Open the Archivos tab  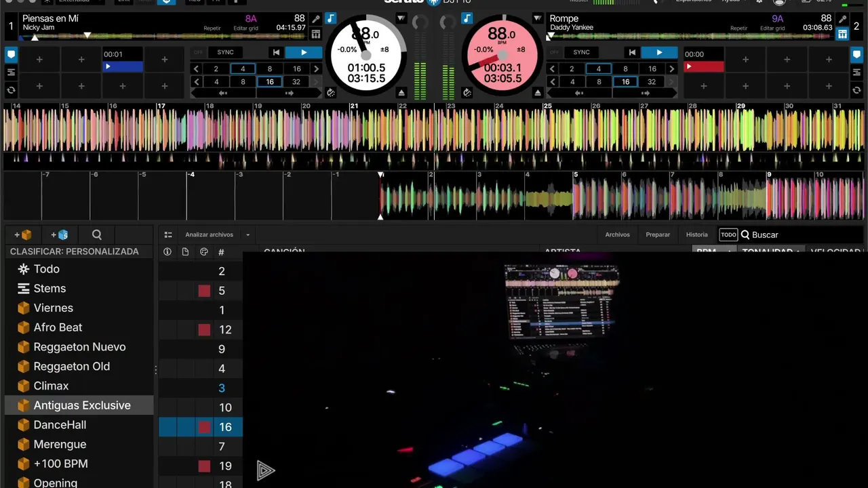[x=617, y=235]
